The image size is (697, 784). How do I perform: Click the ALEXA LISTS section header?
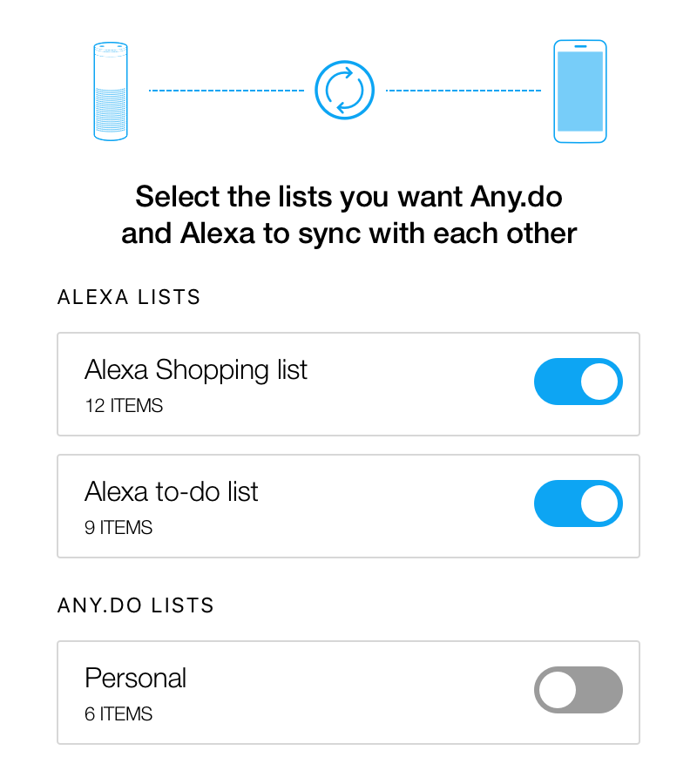[x=129, y=298]
